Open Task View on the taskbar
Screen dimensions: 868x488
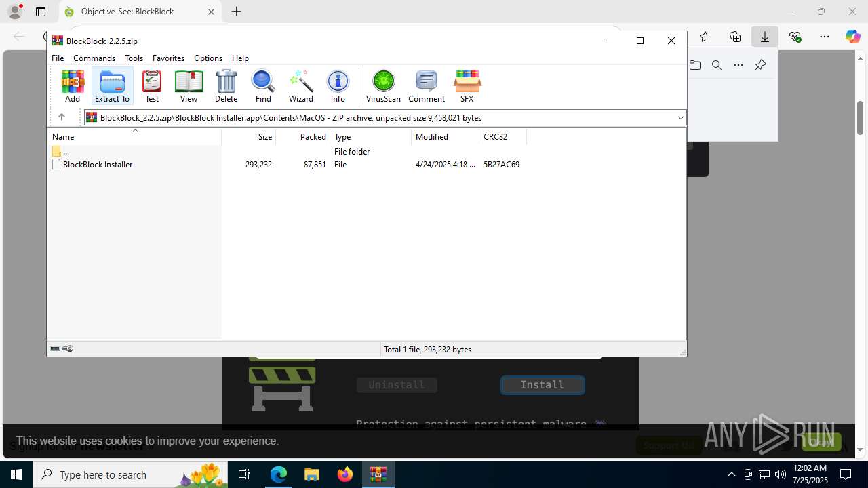click(244, 474)
